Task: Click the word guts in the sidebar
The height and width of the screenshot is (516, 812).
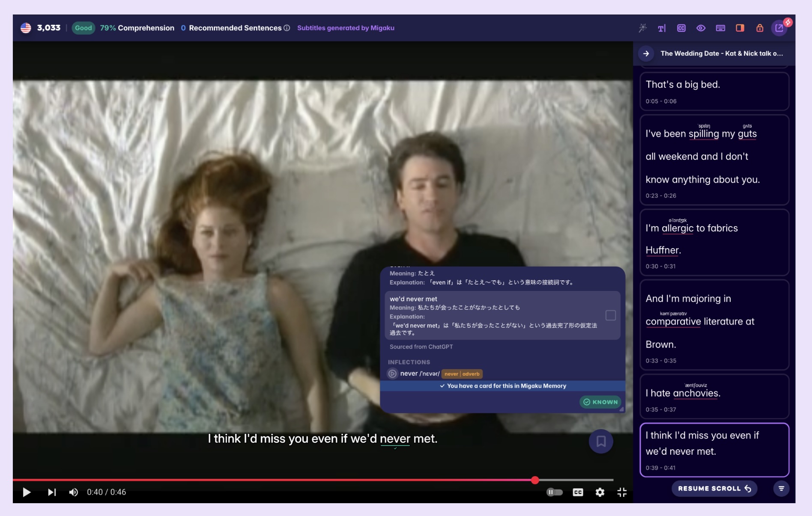Action: coord(747,133)
